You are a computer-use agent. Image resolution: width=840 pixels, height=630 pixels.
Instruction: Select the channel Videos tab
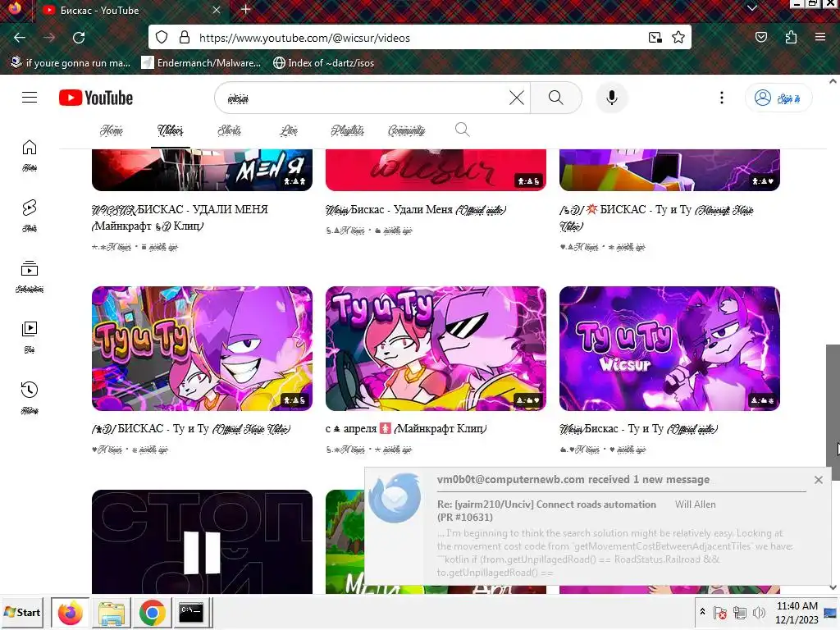pos(171,130)
